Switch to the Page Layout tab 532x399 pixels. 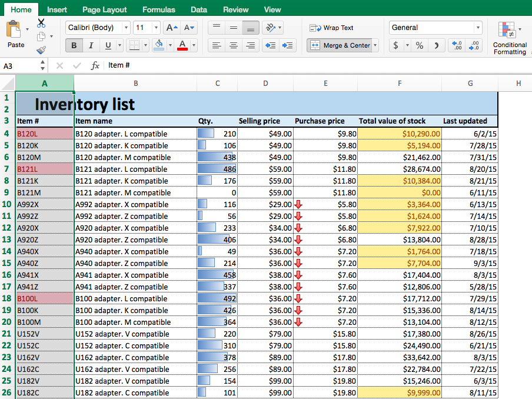[x=104, y=9]
